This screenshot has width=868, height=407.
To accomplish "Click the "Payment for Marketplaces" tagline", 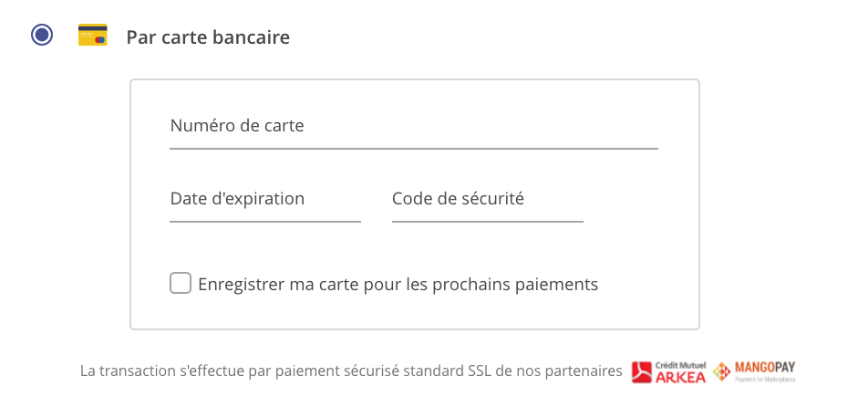I will (765, 379).
